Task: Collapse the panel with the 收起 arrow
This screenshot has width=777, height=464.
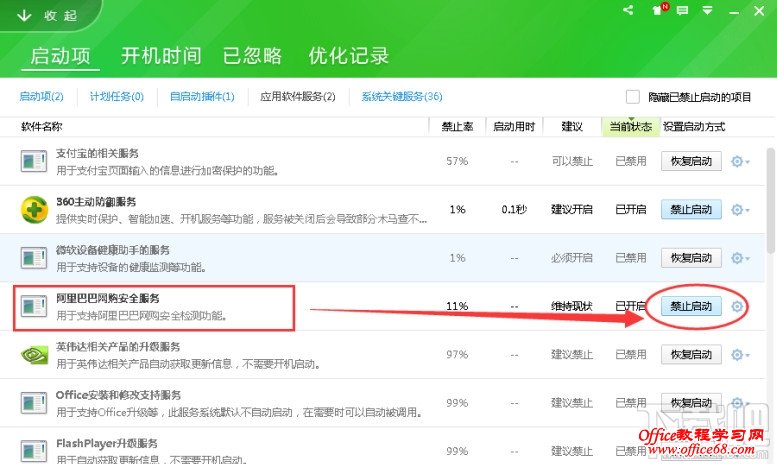Action: (47, 16)
